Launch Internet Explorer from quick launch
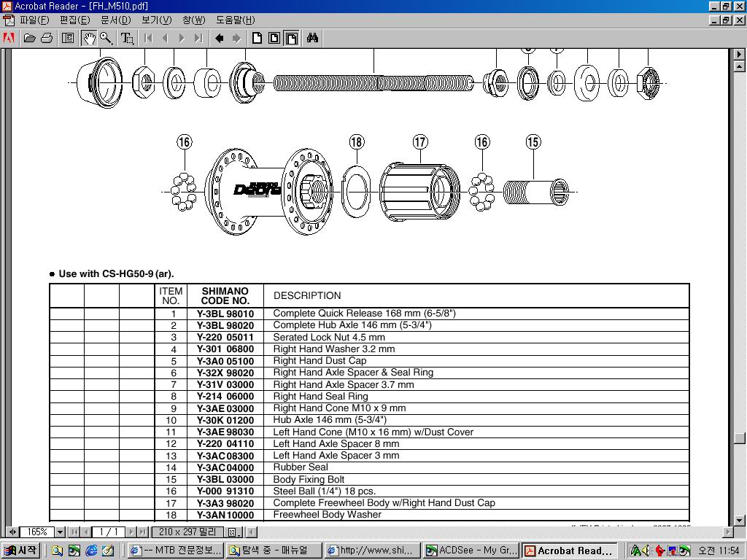The width and height of the screenshot is (747, 560). click(91, 551)
